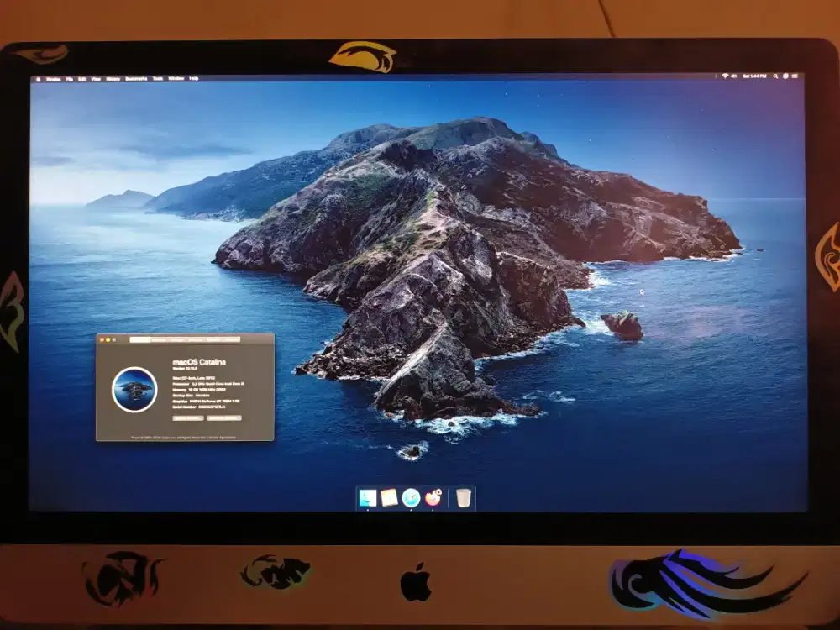This screenshot has height=630, width=840.
Task: Click the Software Update button
Action: [x=224, y=417]
